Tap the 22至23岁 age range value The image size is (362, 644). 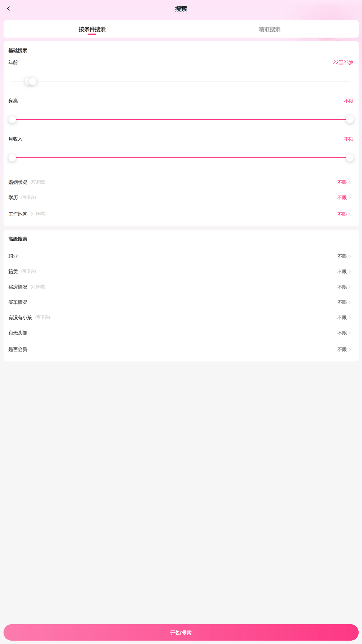click(343, 63)
